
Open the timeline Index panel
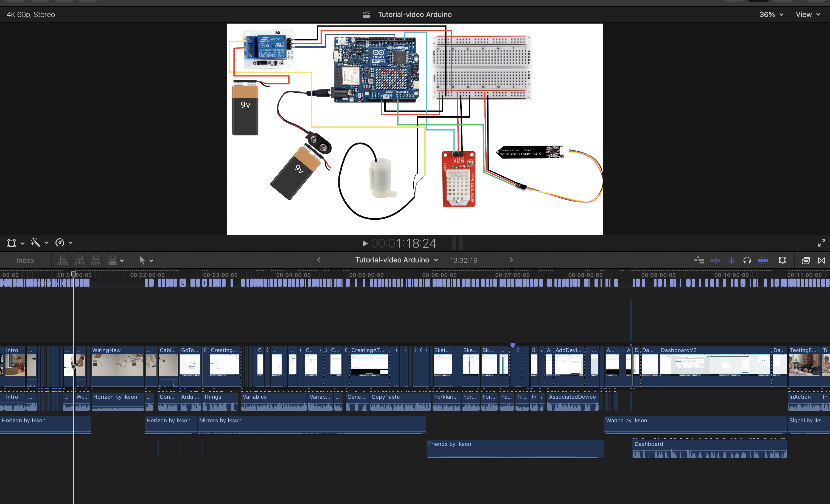pyautogui.click(x=25, y=261)
